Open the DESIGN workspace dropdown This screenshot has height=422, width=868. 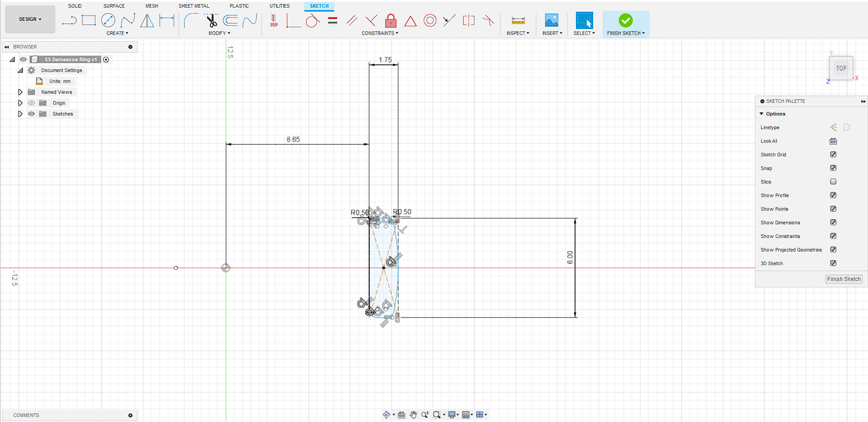click(30, 19)
